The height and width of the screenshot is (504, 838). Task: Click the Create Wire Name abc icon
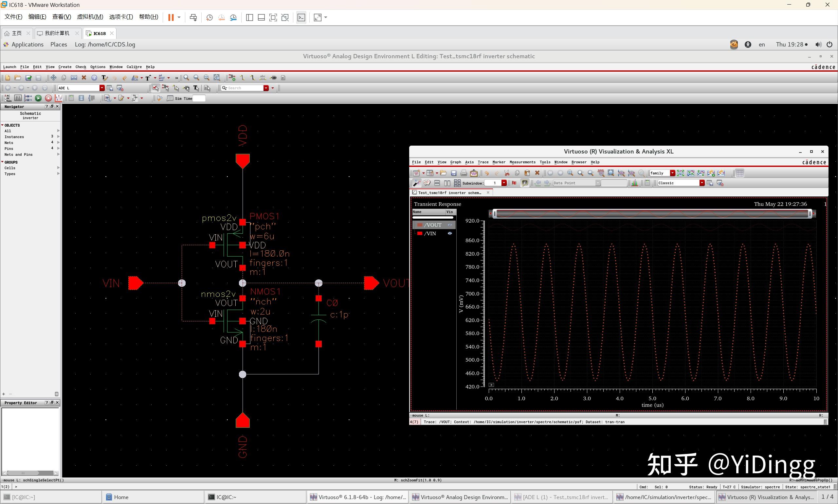263,78
